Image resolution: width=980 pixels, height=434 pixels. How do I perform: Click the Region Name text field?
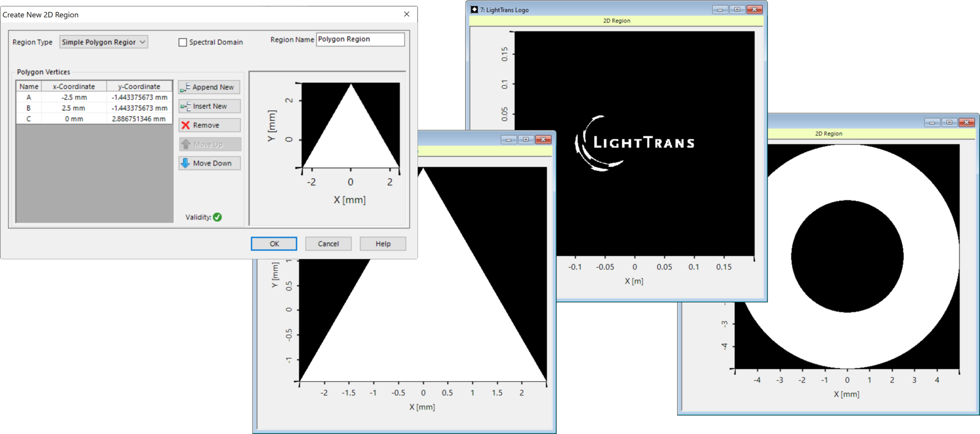[x=360, y=39]
